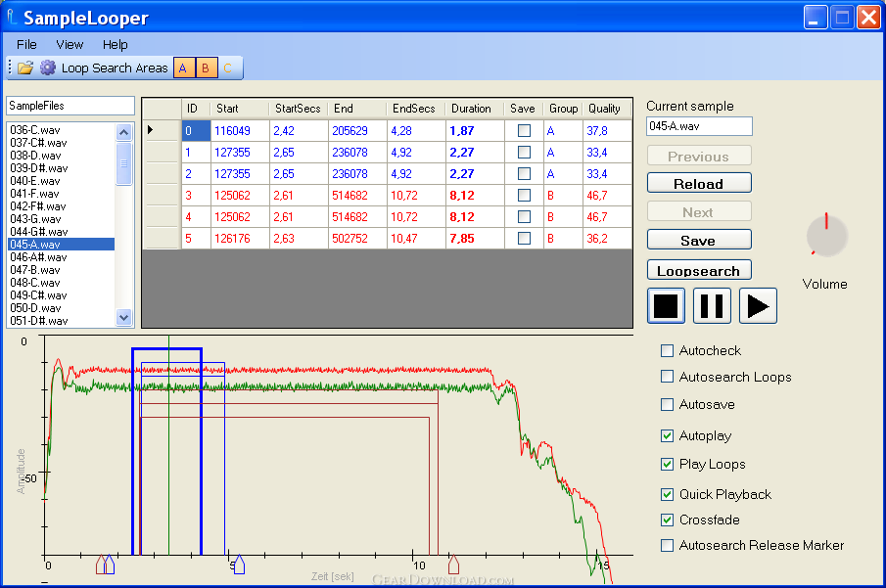Click Quality cell 36,2
The image size is (886, 588).
coord(607,239)
